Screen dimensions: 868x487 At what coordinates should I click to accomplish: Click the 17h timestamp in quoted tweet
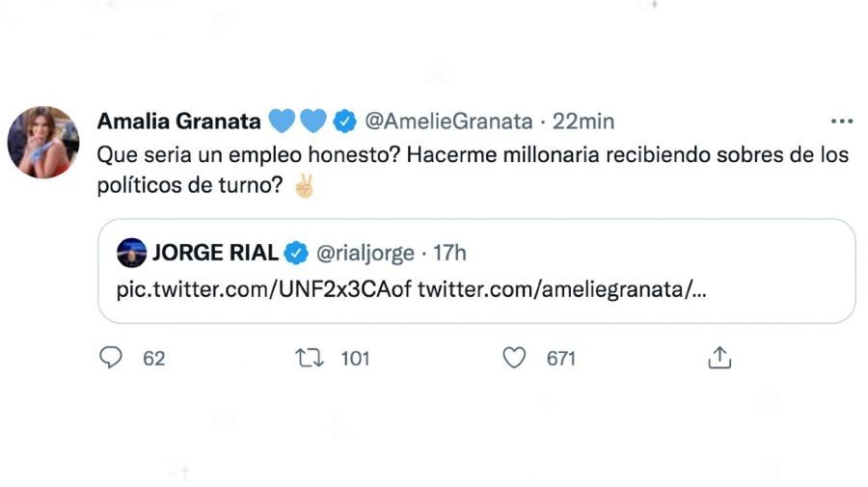449,254
